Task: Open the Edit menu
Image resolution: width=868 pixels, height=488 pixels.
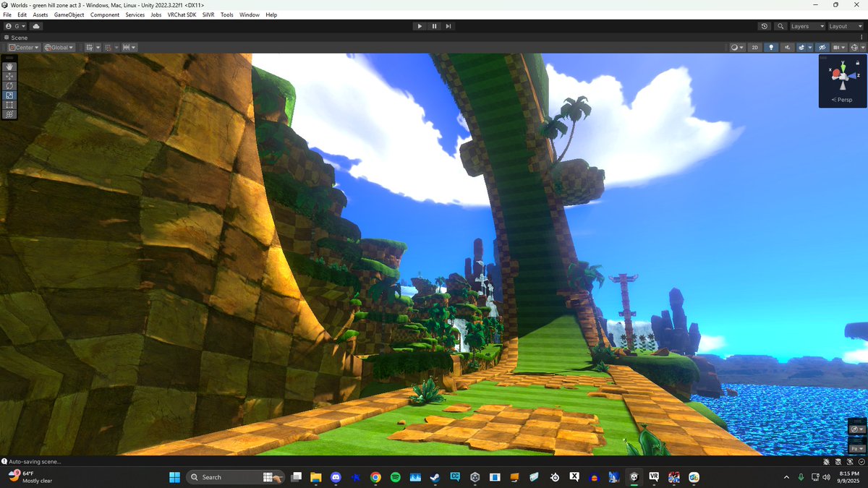Action: (x=22, y=14)
